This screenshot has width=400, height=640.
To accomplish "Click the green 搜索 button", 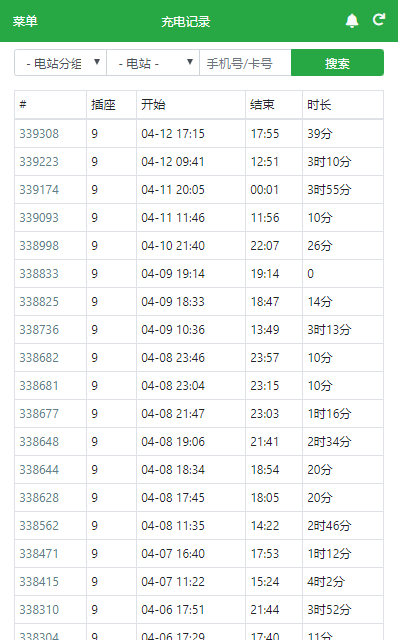I will coord(337,63).
